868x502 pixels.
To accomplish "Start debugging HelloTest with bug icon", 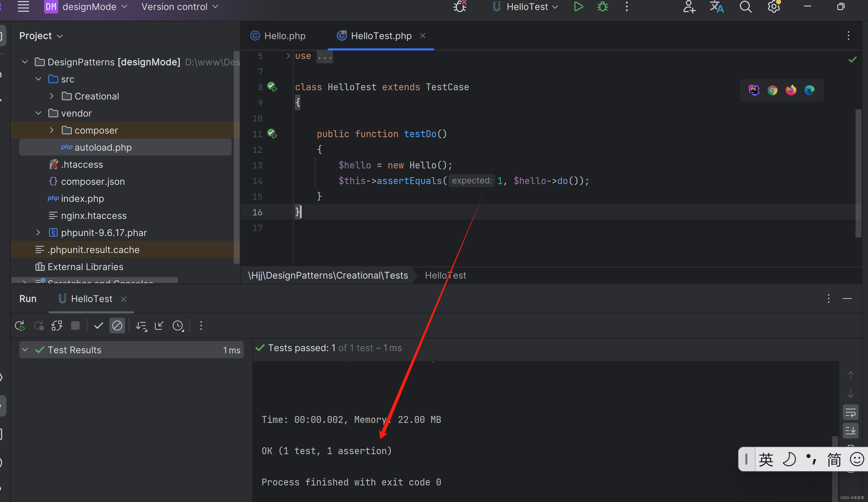I will (602, 7).
